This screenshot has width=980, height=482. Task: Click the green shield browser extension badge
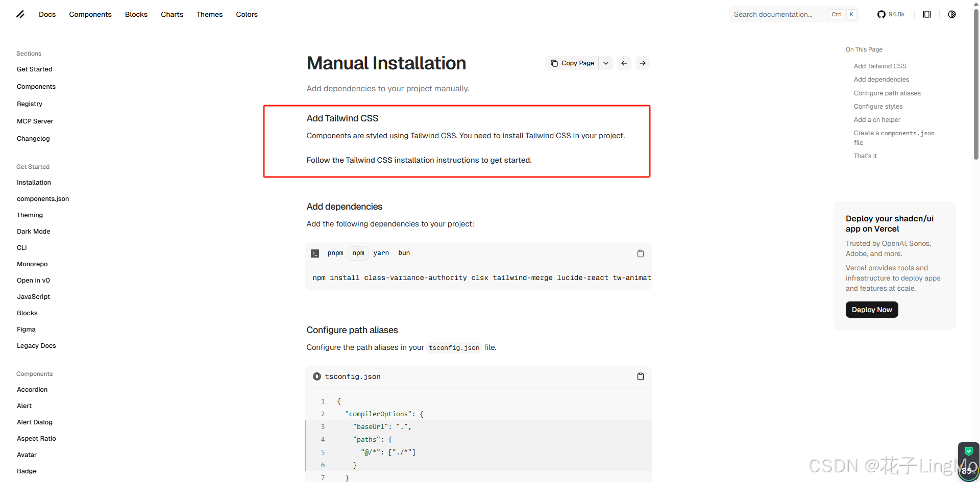(x=968, y=451)
